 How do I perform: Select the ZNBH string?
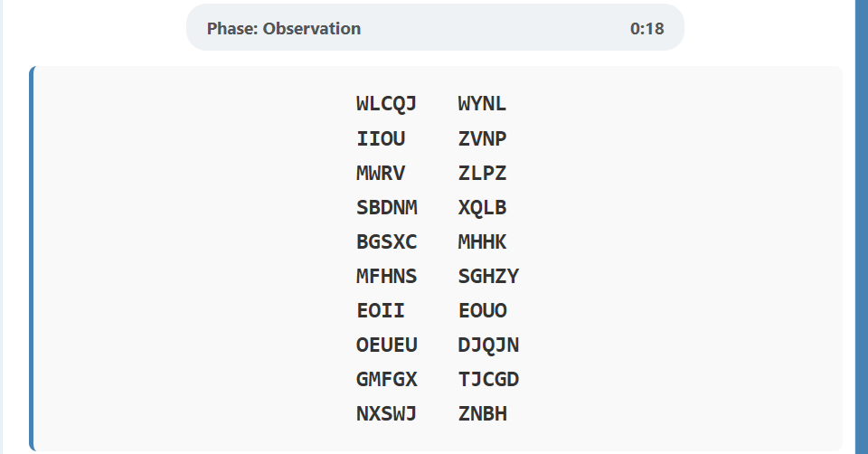[x=482, y=414]
